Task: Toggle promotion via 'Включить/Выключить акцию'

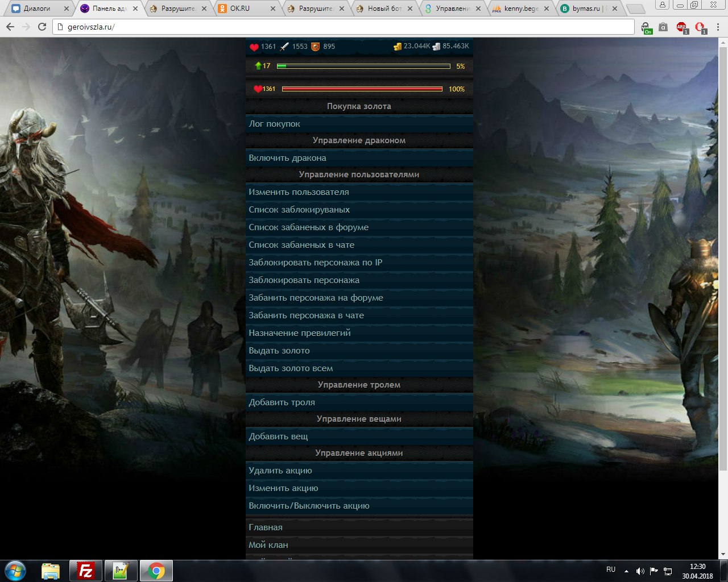Action: click(309, 506)
